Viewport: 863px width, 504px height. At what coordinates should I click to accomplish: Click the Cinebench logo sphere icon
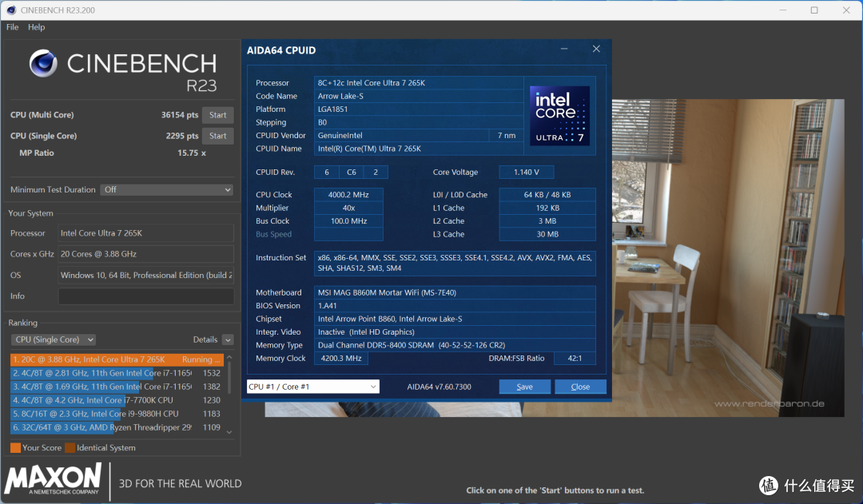(x=43, y=63)
